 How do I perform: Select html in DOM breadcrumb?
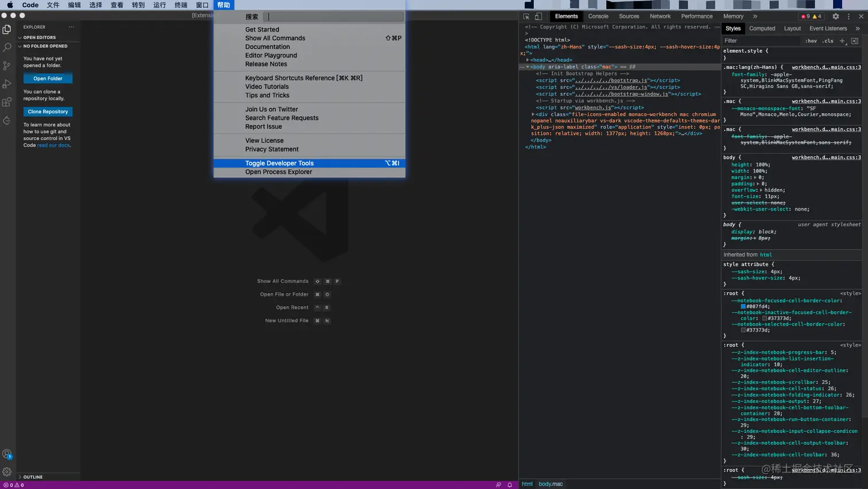527,484
